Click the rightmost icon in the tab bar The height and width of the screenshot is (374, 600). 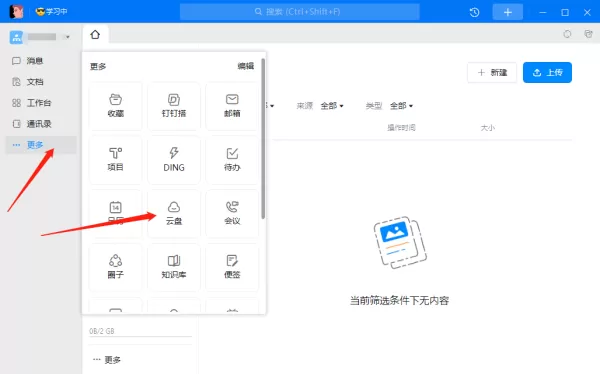[589, 34]
